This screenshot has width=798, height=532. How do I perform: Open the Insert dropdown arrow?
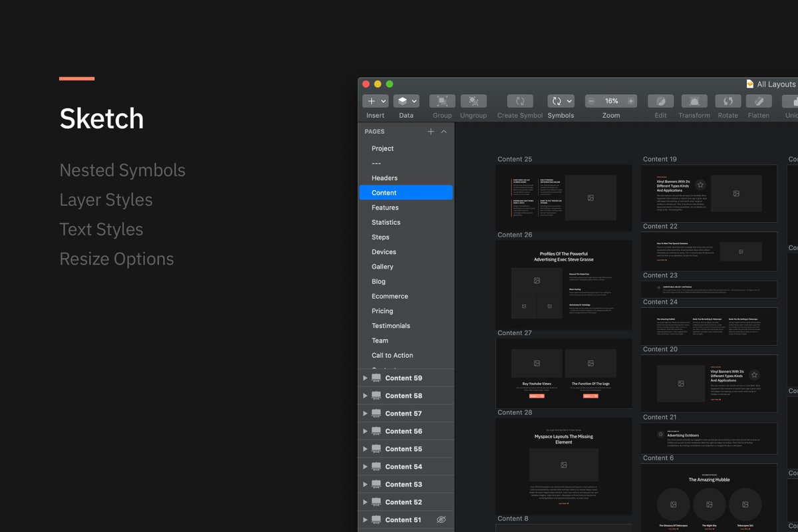tap(384, 102)
